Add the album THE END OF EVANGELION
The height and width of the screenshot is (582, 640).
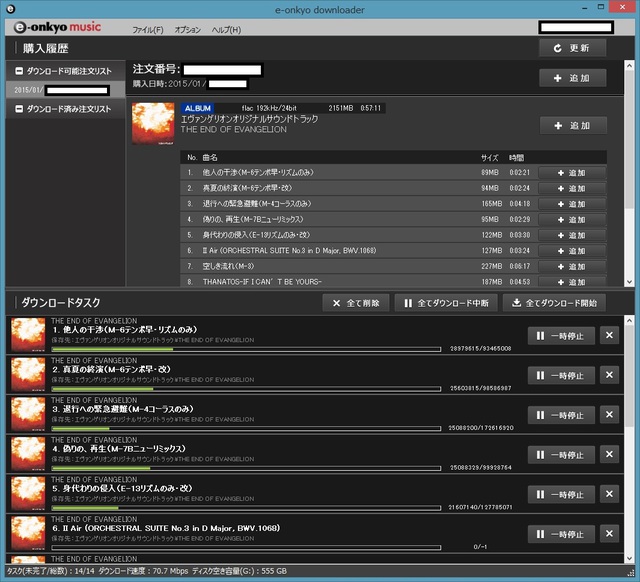tap(572, 126)
